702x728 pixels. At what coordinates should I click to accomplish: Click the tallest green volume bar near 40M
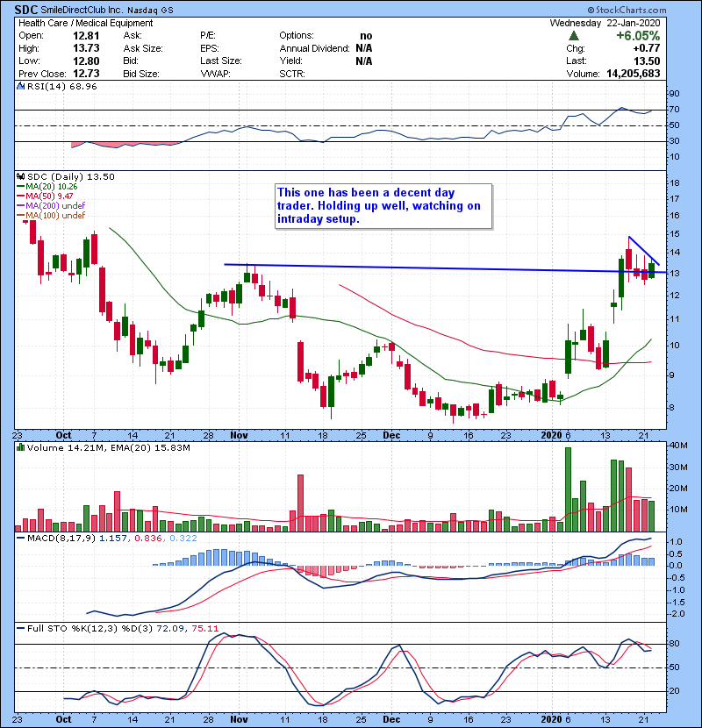[568, 489]
